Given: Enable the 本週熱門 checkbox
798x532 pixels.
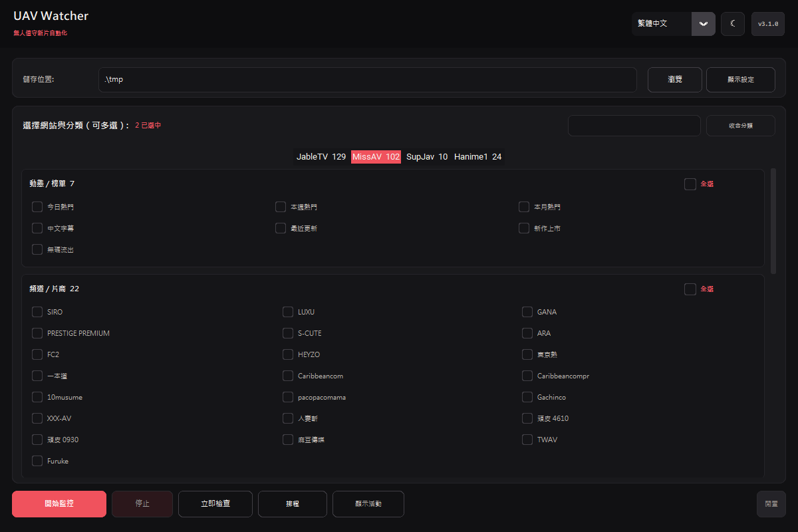Looking at the screenshot, I should 281,207.
